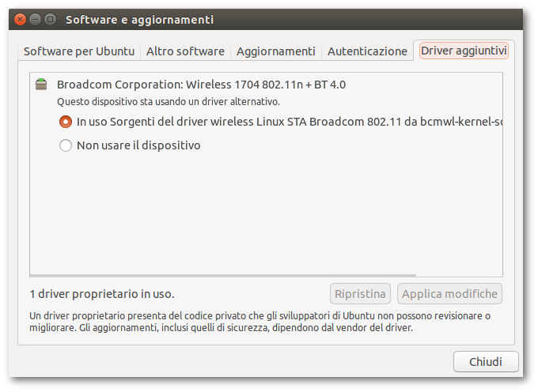The height and width of the screenshot is (392, 538).
Task: Show the 'Autenticazione' tab
Action: point(367,51)
